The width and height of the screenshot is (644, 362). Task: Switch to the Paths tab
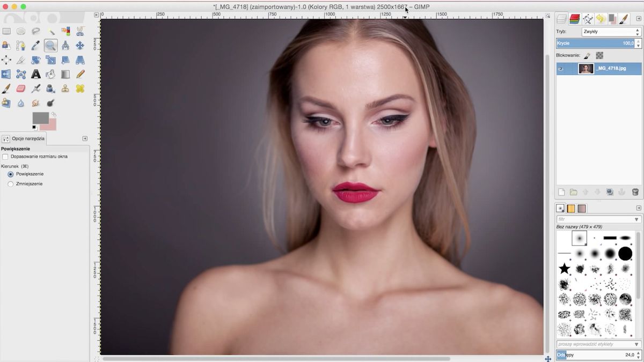(588, 19)
